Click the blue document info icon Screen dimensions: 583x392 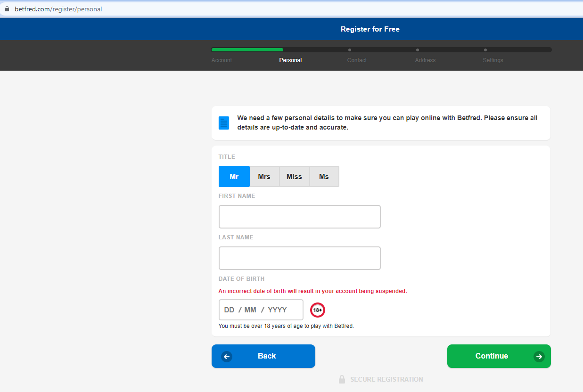(x=223, y=123)
